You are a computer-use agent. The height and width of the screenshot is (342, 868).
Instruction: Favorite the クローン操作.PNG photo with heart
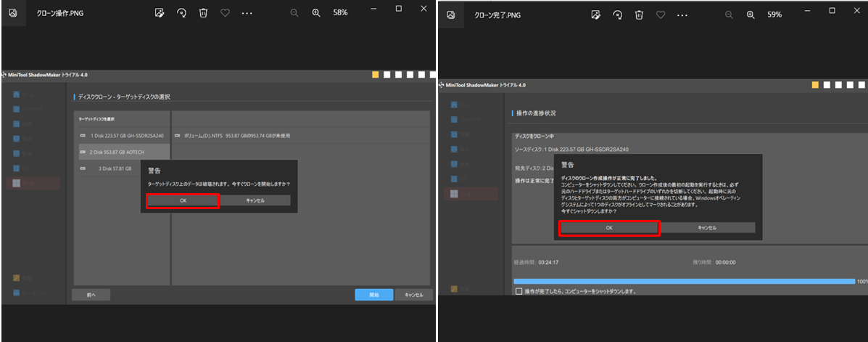[x=225, y=13]
